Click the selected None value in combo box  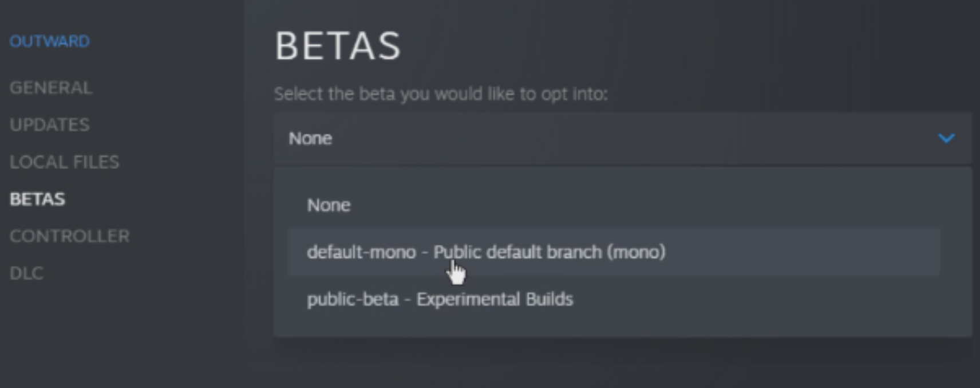310,138
